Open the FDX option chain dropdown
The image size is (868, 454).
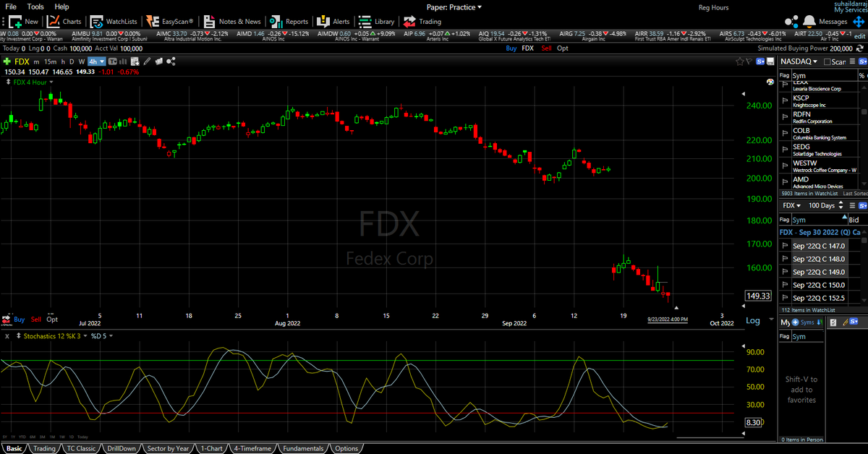792,205
